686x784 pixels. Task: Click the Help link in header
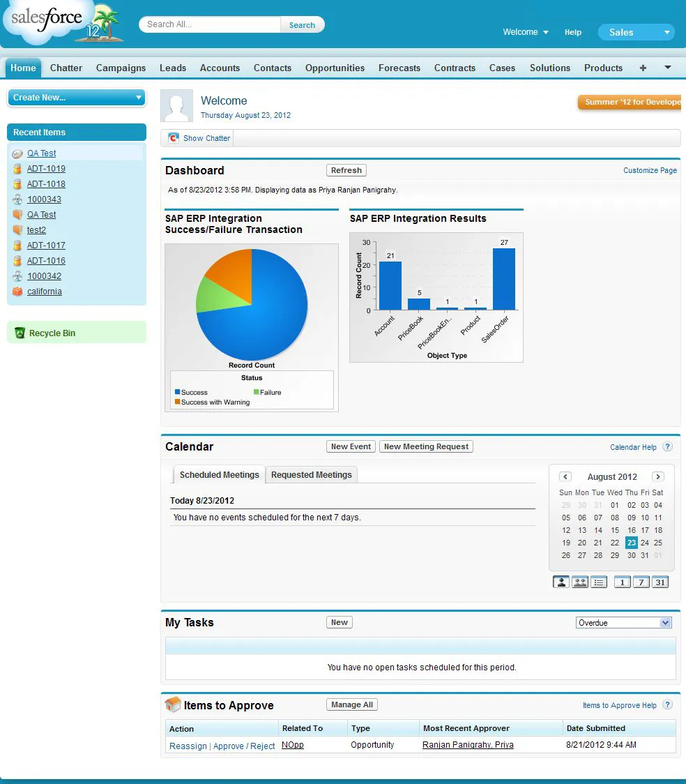[573, 32]
